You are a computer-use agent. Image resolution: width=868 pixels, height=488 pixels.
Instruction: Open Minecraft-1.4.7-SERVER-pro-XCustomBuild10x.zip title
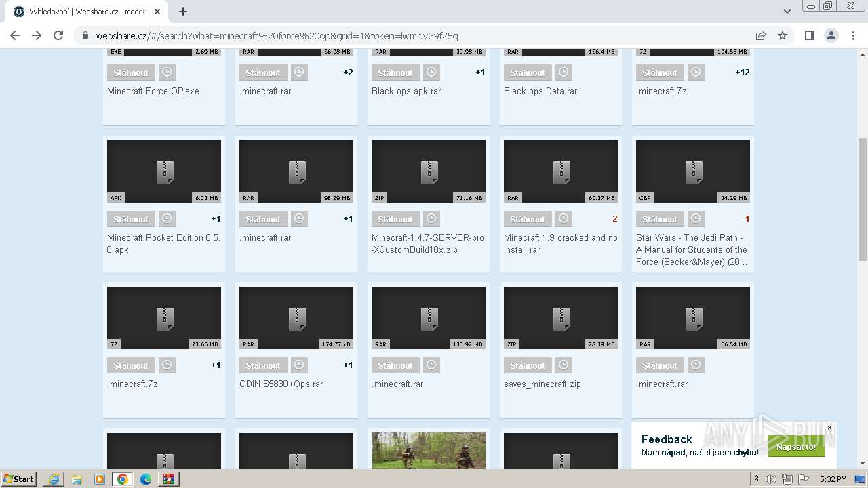pyautogui.click(x=428, y=243)
